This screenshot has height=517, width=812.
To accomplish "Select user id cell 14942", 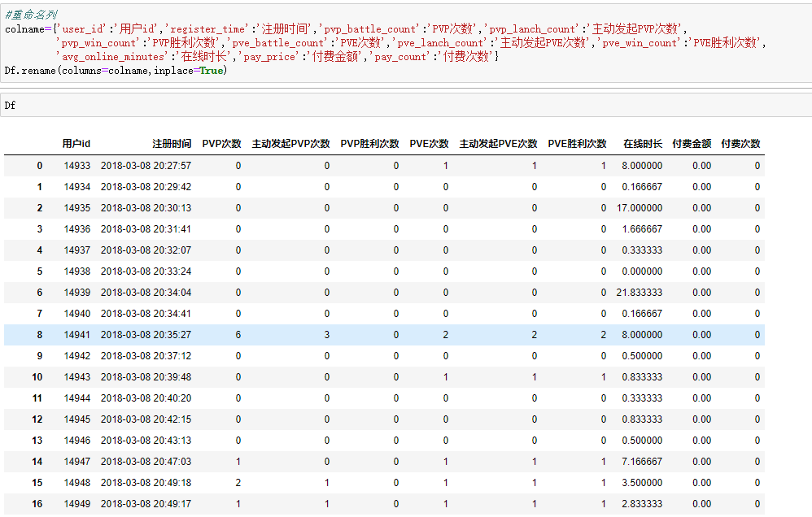I will (x=77, y=356).
